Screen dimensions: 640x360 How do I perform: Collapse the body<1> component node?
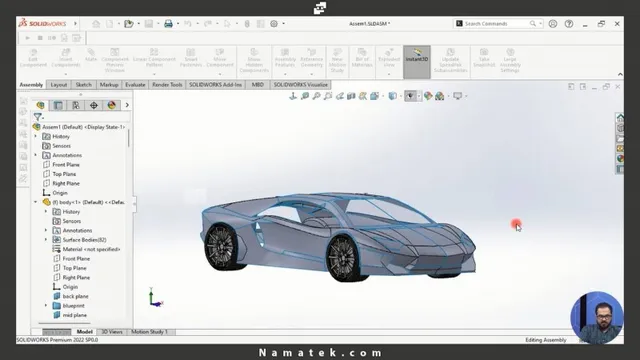(36, 202)
